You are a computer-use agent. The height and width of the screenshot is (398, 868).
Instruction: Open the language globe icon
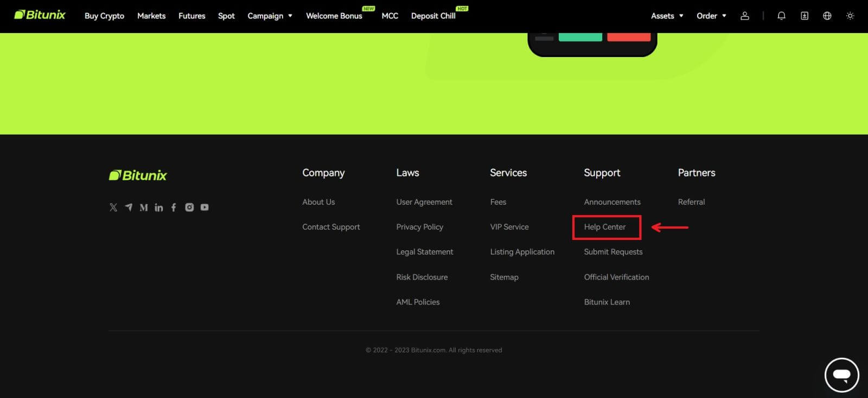coord(827,16)
